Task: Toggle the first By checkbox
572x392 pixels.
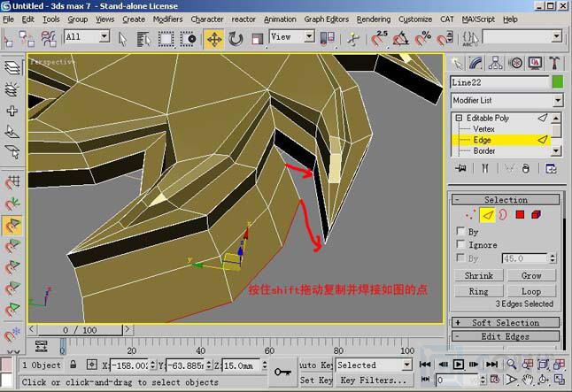Action: [x=460, y=231]
